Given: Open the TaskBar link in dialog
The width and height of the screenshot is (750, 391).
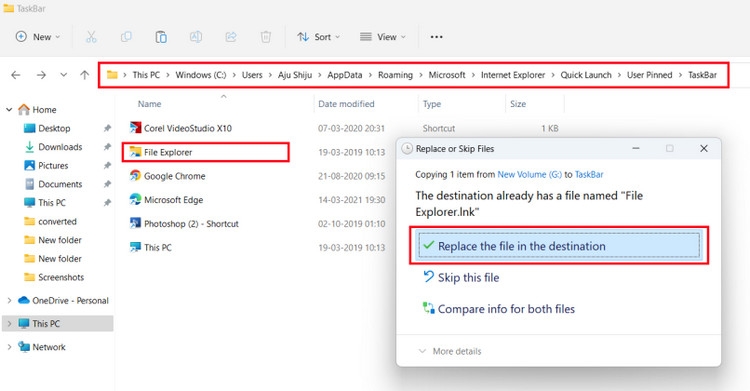Looking at the screenshot, I should click(589, 175).
